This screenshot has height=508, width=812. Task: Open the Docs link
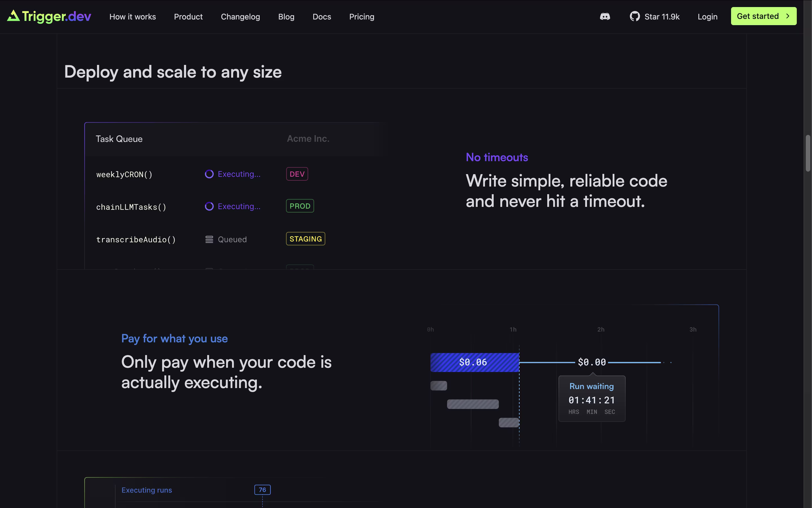coord(322,16)
